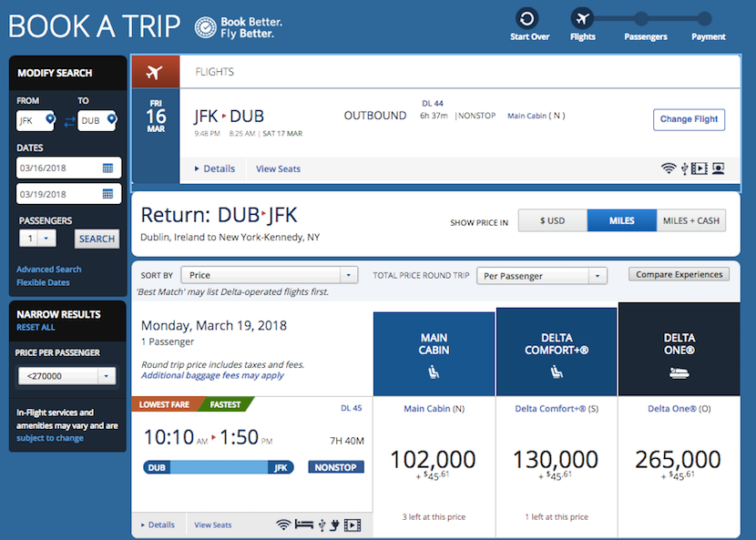The height and width of the screenshot is (540, 756).
Task: Switch price display to MILES
Action: pyautogui.click(x=621, y=220)
